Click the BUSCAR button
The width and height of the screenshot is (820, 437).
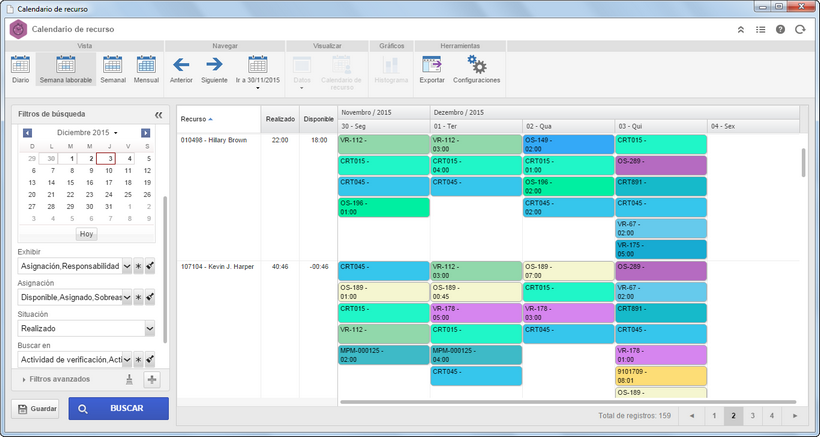tap(119, 409)
